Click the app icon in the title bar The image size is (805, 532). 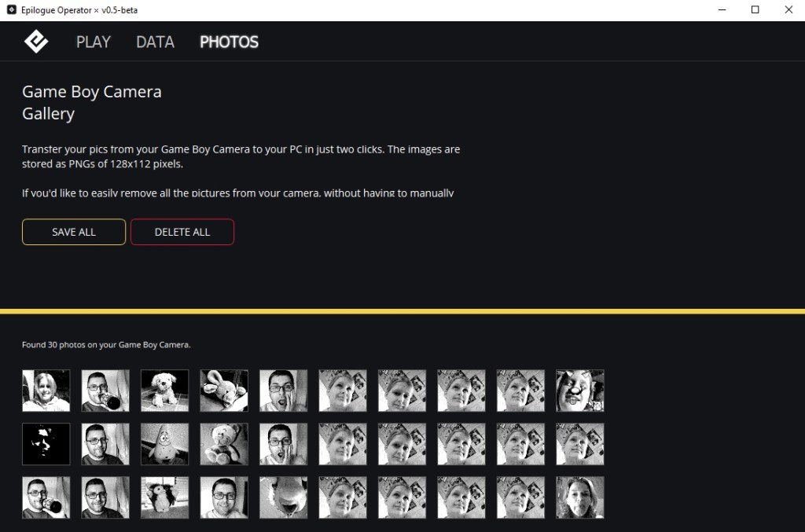[12, 10]
